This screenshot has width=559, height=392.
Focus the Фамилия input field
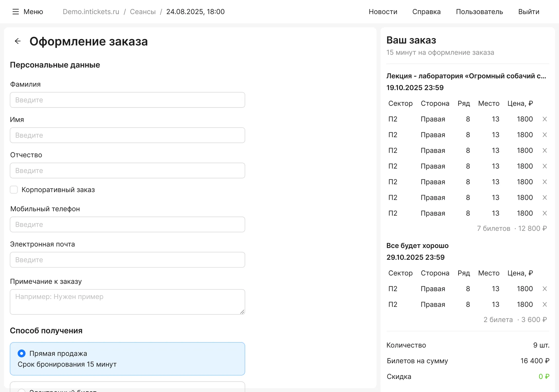pos(127,100)
